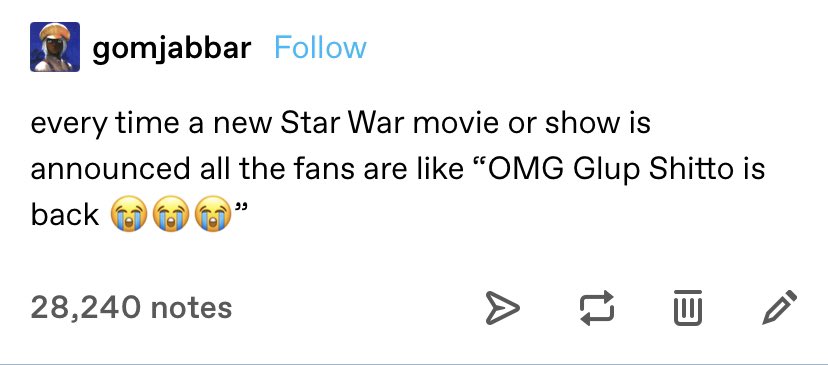
Task: Share the post with the paper plane icon
Action: coord(502,309)
